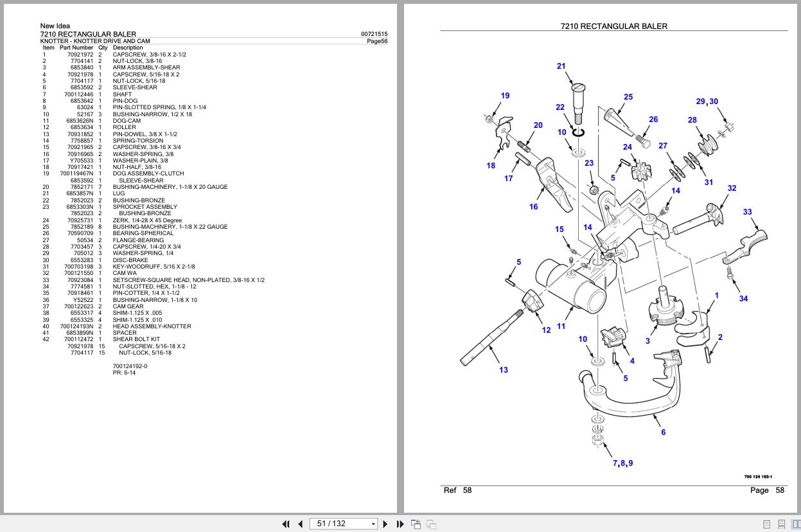Open the page number dropdown arrow
Screen dimensions: 801x532
pos(373,524)
